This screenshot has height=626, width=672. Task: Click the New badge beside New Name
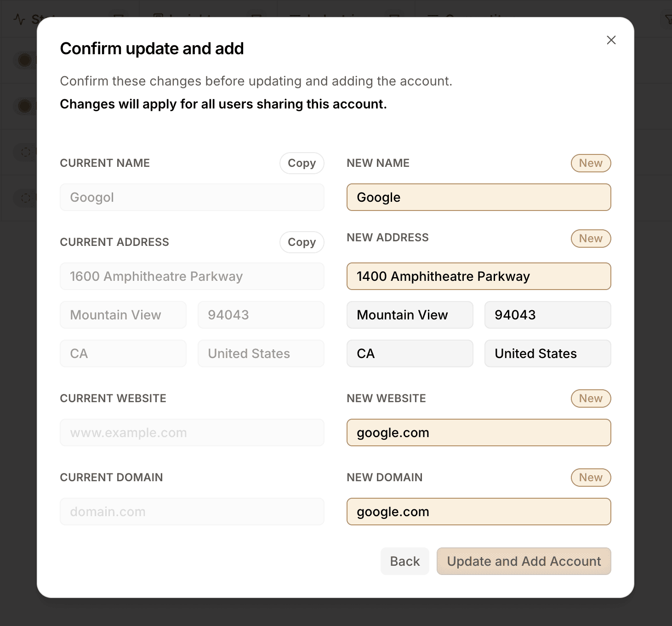591,163
